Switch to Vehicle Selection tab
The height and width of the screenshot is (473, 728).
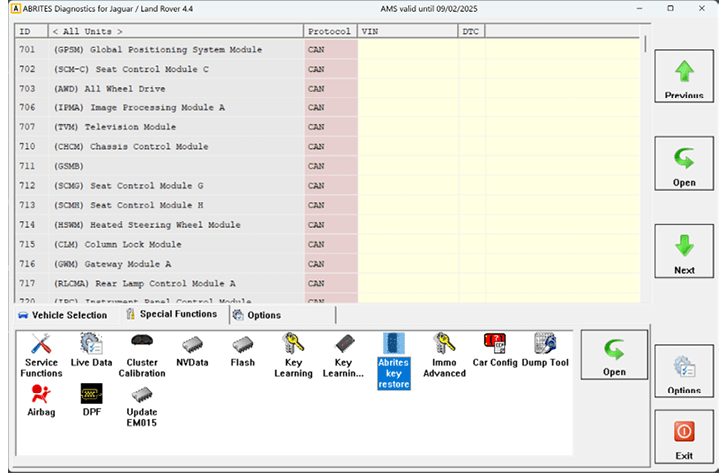(x=63, y=315)
